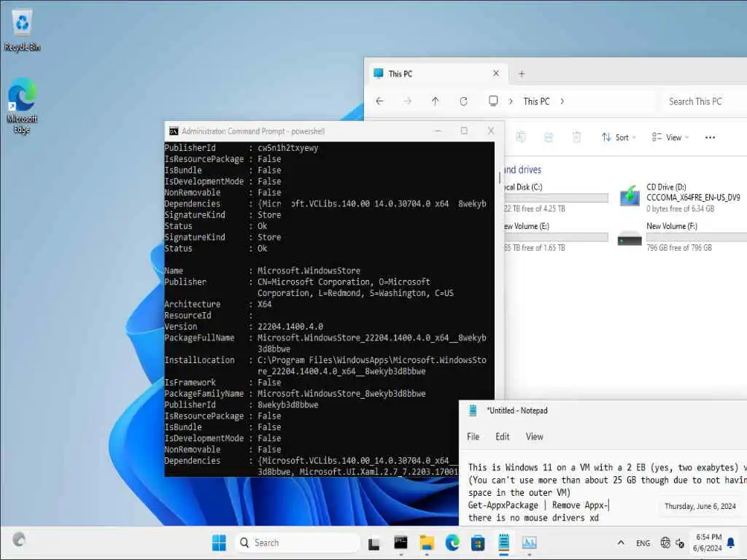The image size is (747, 560).
Task: Click the Local Disk (C:) capacity bar
Action: coord(556,198)
